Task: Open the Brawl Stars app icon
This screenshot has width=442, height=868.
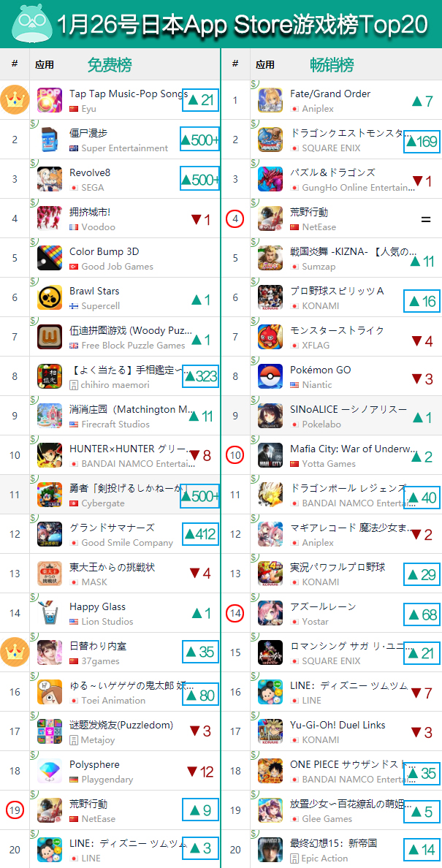Action: point(49,298)
